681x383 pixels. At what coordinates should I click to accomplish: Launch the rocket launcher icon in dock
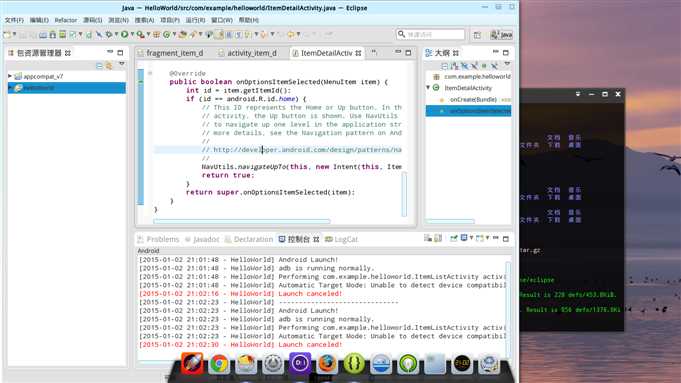click(192, 363)
